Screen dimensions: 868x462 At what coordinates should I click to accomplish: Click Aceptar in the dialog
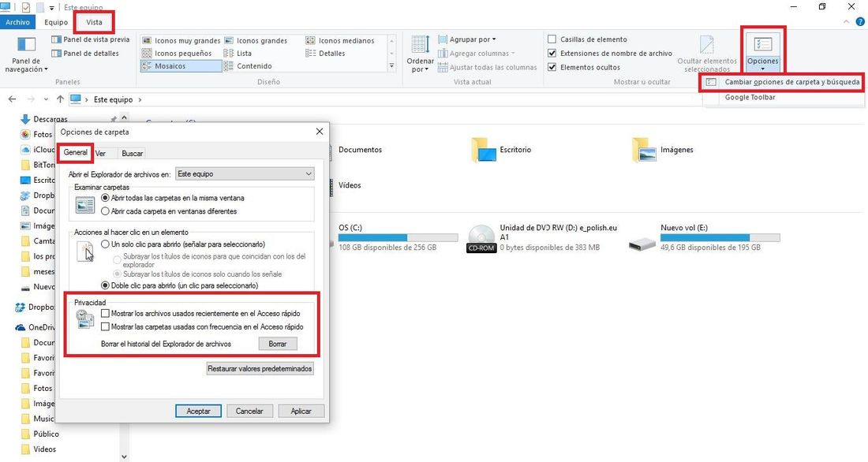[198, 411]
